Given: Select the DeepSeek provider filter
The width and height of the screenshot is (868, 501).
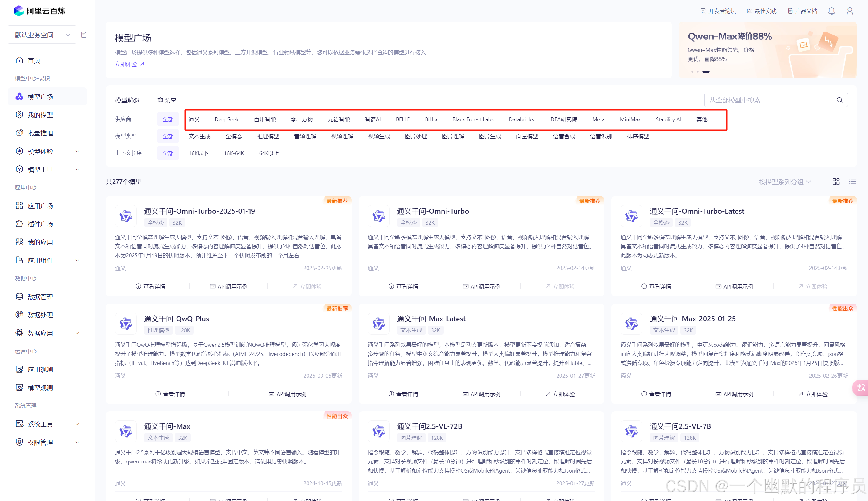Looking at the screenshot, I should [x=227, y=119].
